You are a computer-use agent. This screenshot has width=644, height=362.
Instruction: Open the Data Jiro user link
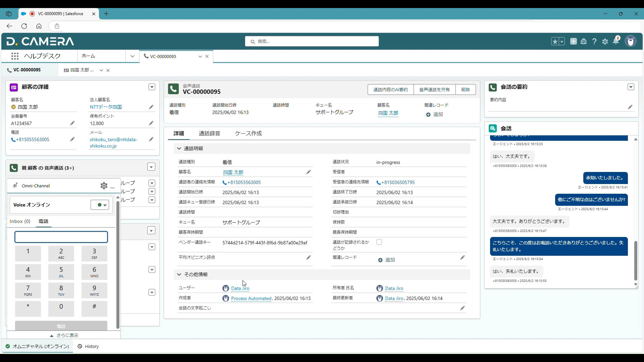[x=240, y=288]
